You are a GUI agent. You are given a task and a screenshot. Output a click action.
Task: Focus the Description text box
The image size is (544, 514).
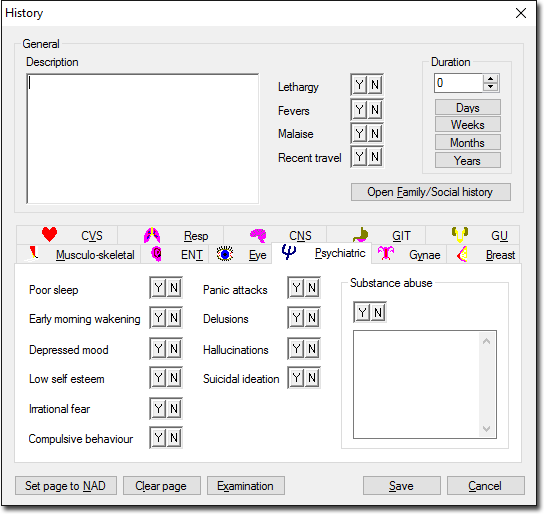(143, 139)
